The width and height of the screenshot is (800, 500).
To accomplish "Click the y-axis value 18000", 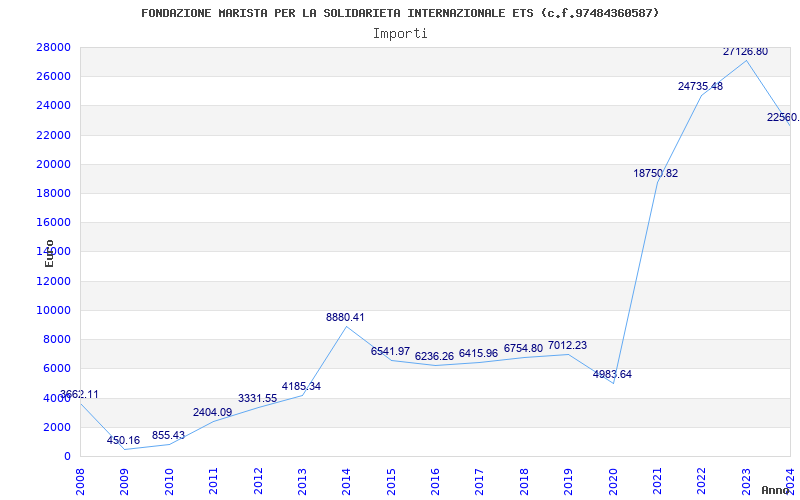I will pyautogui.click(x=54, y=193).
